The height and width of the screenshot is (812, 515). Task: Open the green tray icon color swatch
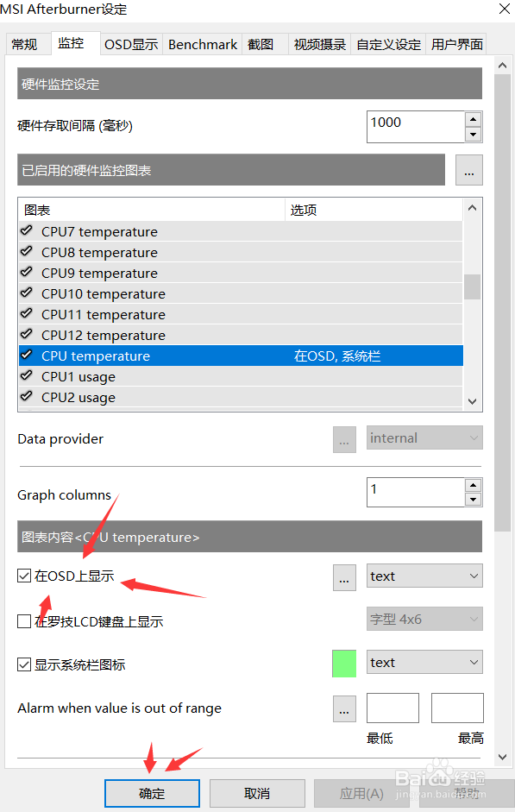point(344,664)
